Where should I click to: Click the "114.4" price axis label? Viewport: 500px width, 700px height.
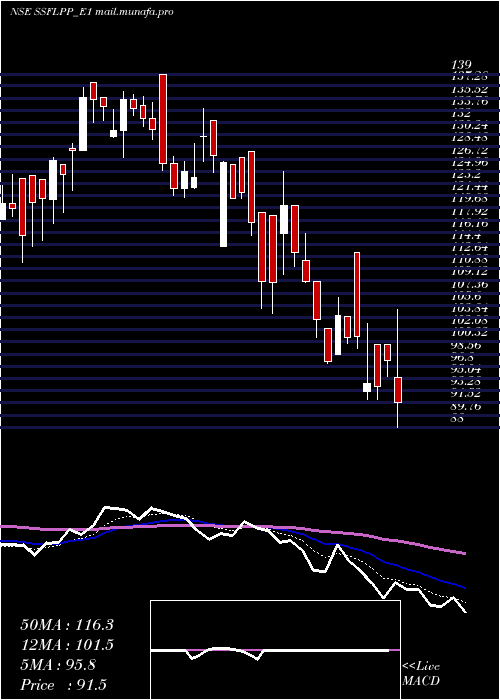467,236
